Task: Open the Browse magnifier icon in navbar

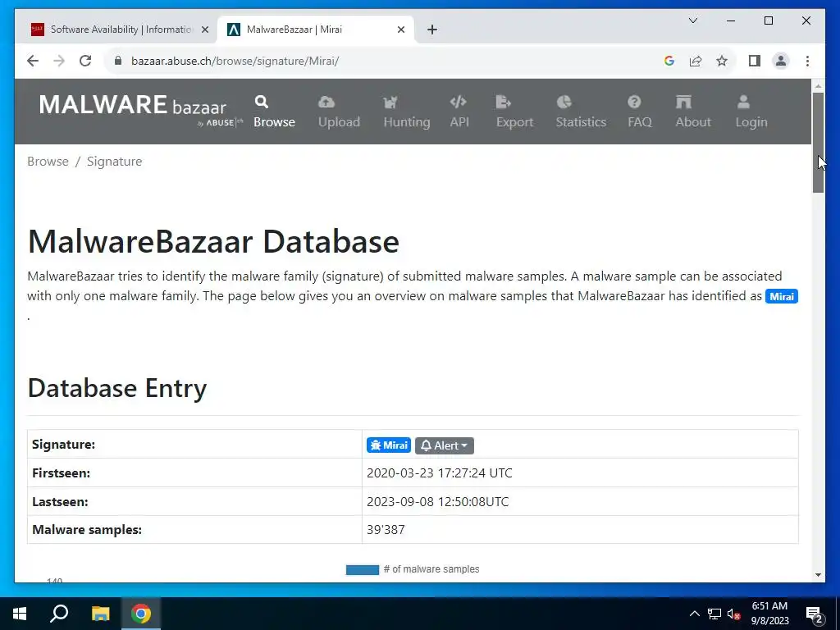Action: click(262, 101)
